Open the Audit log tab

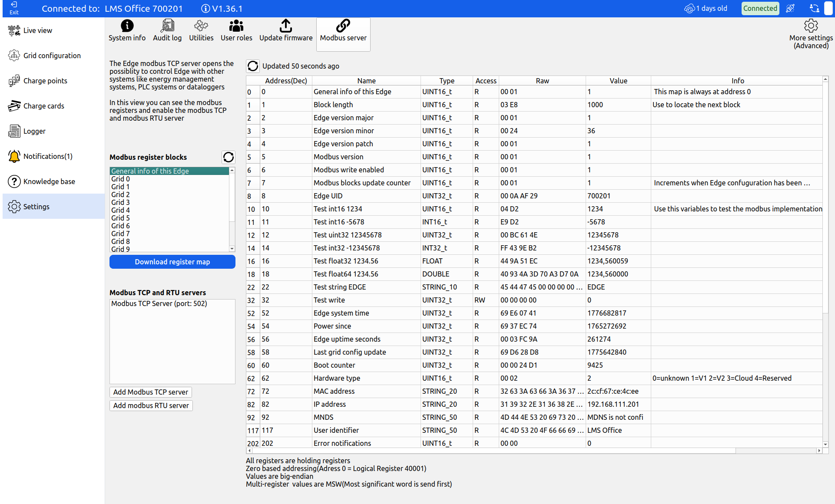167,31
